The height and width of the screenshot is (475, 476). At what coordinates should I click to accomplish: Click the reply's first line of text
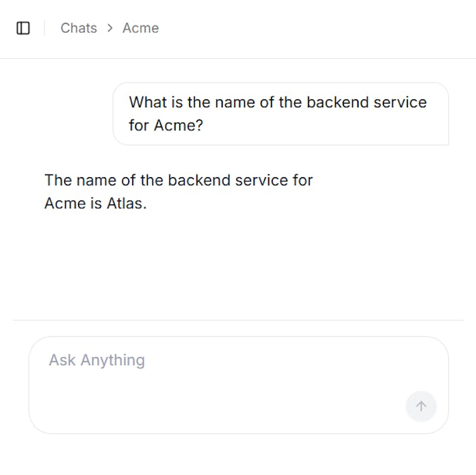click(x=178, y=180)
